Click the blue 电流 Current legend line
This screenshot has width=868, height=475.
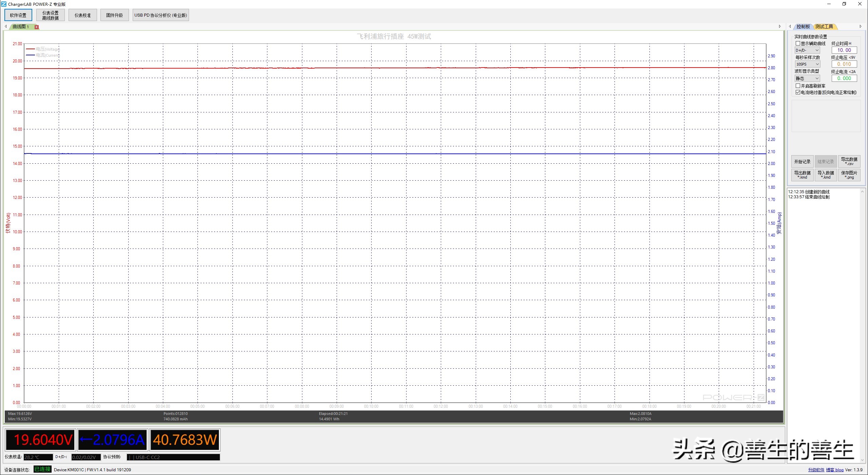click(x=30, y=55)
